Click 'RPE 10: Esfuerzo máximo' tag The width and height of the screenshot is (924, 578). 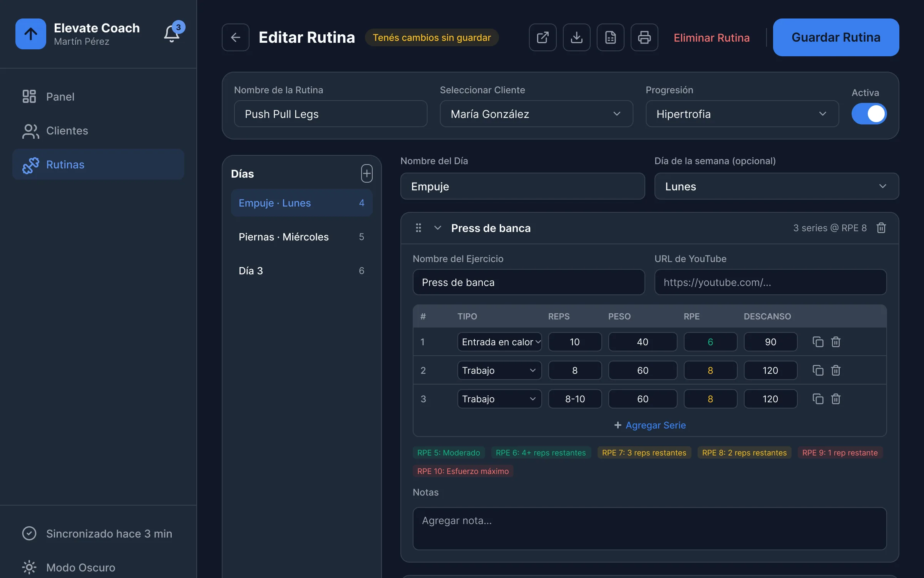pyautogui.click(x=463, y=471)
